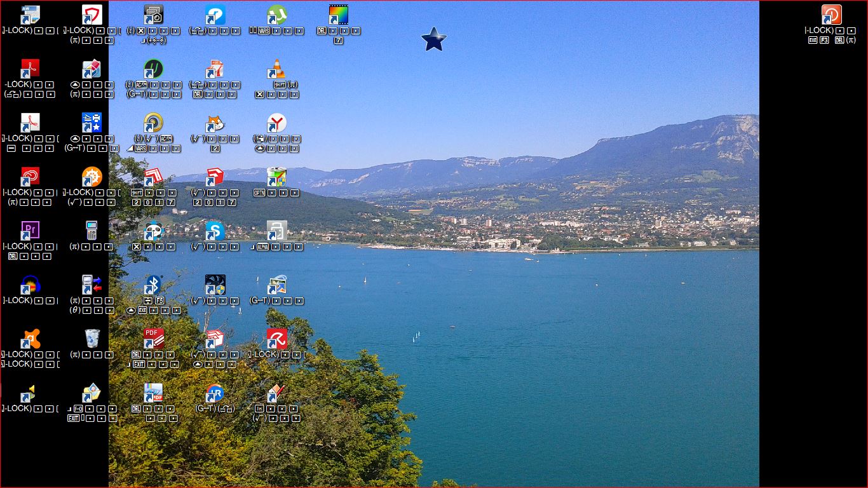Open the screenshot camera shortcut
868x488 pixels.
153,15
